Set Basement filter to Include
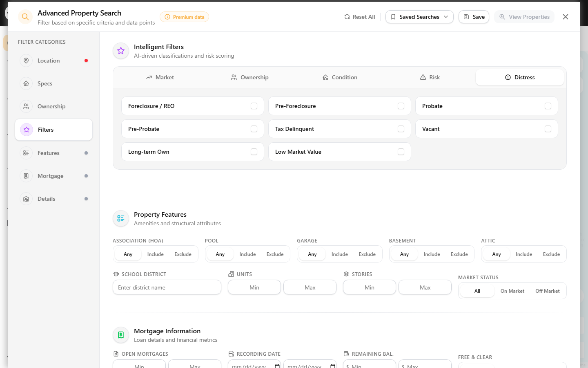This screenshot has height=368, width=588. tap(432, 254)
